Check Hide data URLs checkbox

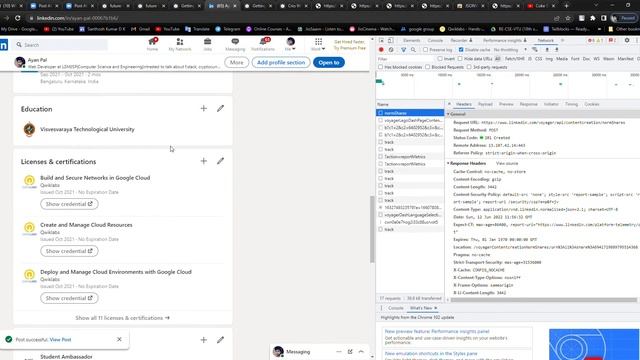[x=460, y=59]
